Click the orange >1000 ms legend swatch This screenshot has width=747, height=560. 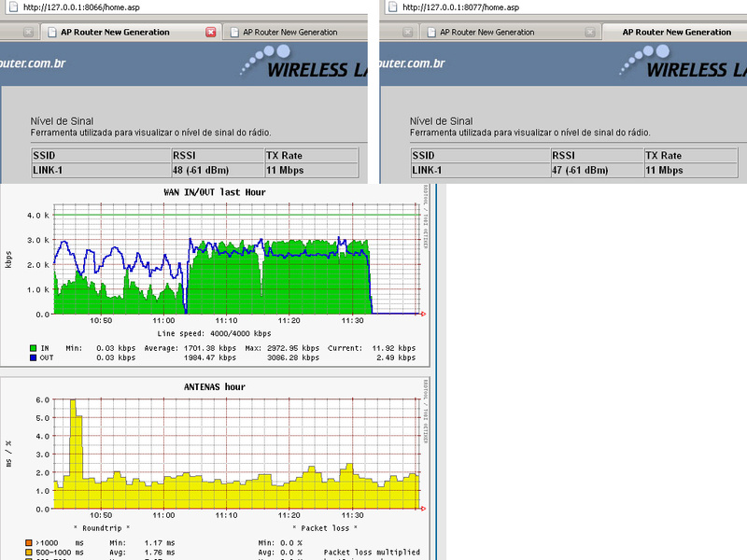click(30, 542)
